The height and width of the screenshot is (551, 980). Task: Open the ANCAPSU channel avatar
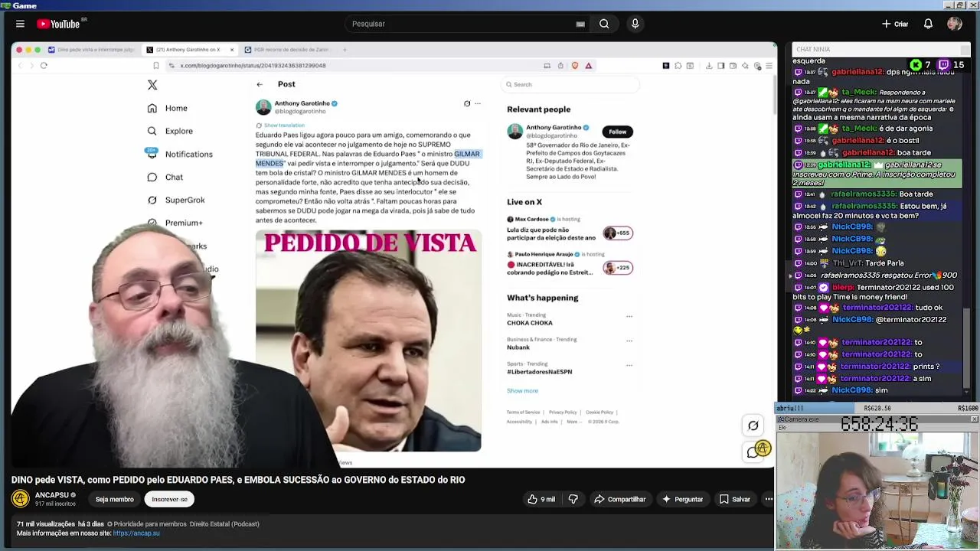[x=21, y=499]
